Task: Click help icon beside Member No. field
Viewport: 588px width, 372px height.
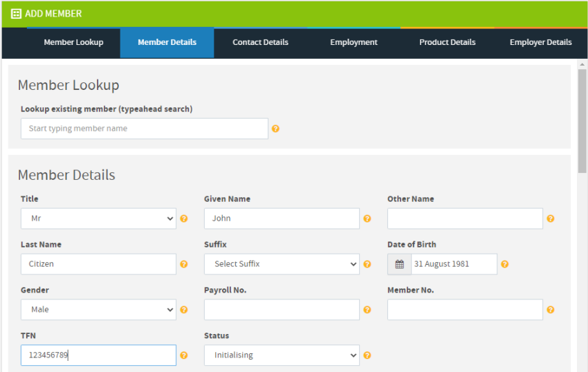Action: (551, 310)
